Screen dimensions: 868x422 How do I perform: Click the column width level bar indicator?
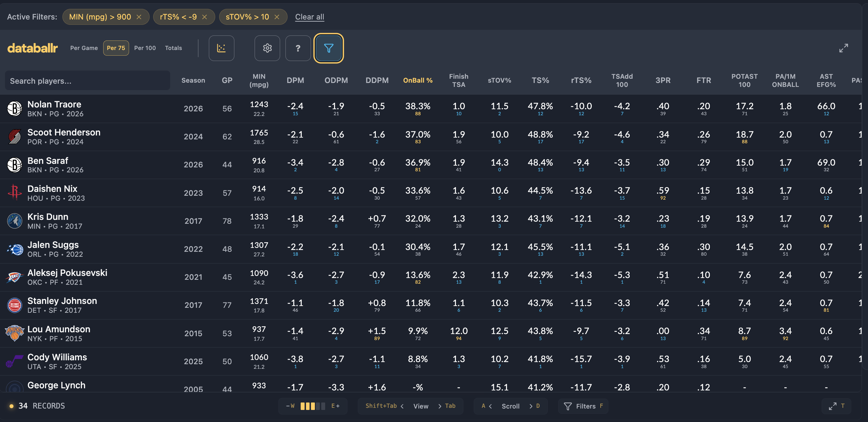point(313,406)
